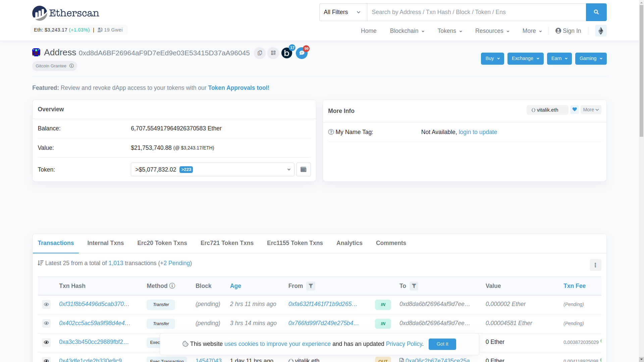Open transaction hash 0xf31f8b54496d5cab370
Screen dimensions: 644x362
coord(94,304)
